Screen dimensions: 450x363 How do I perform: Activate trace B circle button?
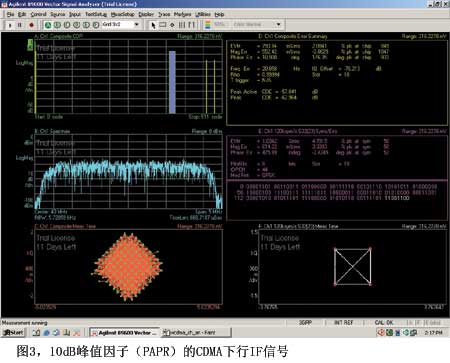(x=58, y=25)
